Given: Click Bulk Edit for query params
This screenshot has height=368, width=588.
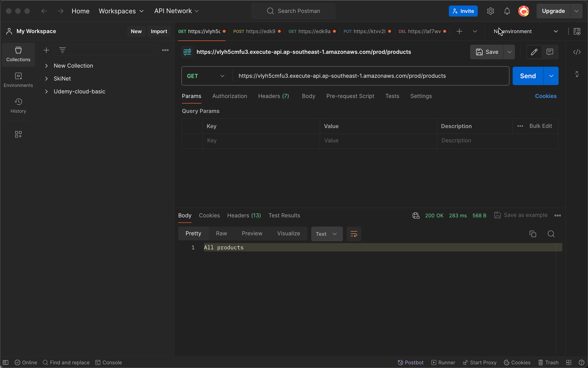Looking at the screenshot, I should click(x=541, y=126).
